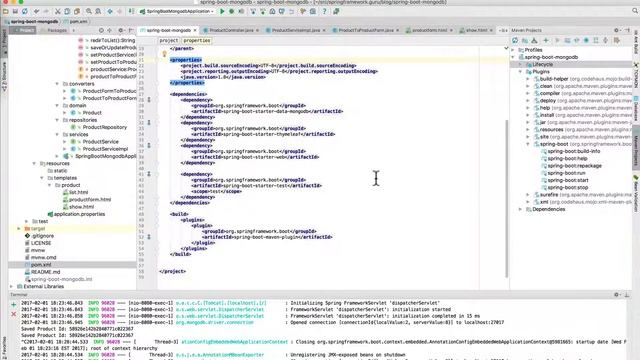640x360 pixels.
Task: Add Maven project plus icon
Action: [x=546, y=40]
